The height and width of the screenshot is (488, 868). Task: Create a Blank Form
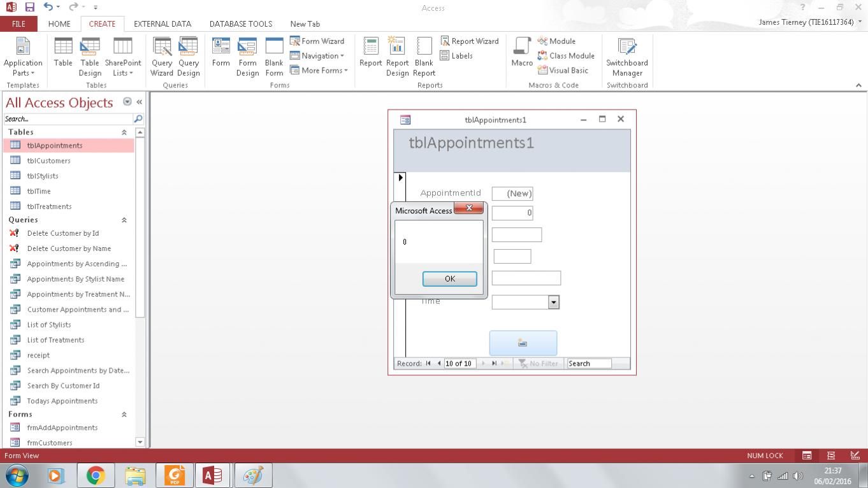(x=274, y=56)
